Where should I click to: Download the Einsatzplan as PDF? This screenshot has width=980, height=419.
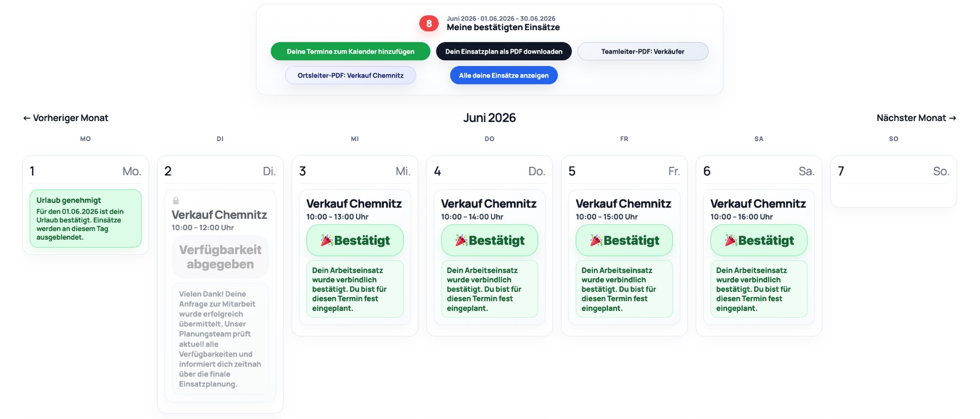504,51
